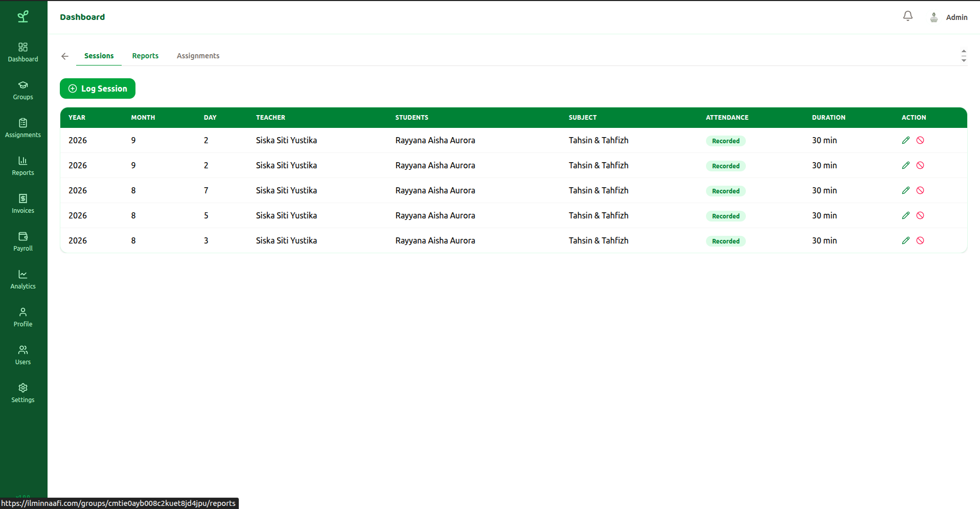Click the sprout logo icon
This screenshot has height=509, width=980.
pyautogui.click(x=23, y=17)
